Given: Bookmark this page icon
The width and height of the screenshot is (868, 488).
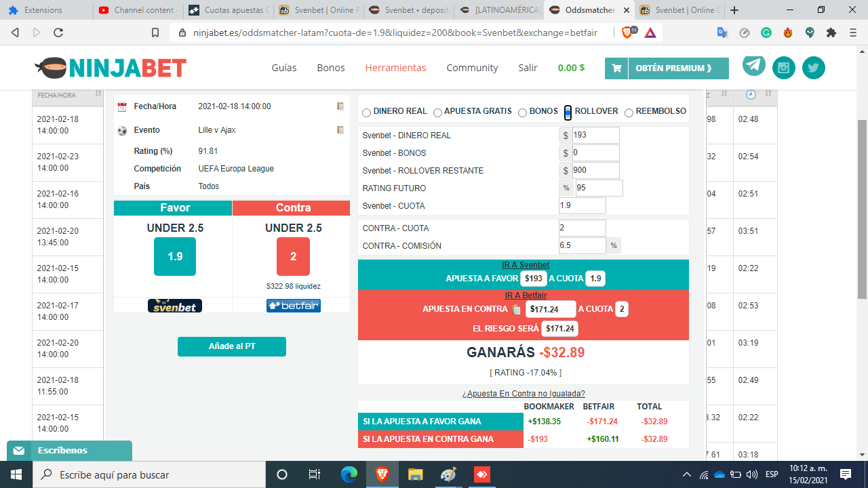Looking at the screenshot, I should (155, 33).
